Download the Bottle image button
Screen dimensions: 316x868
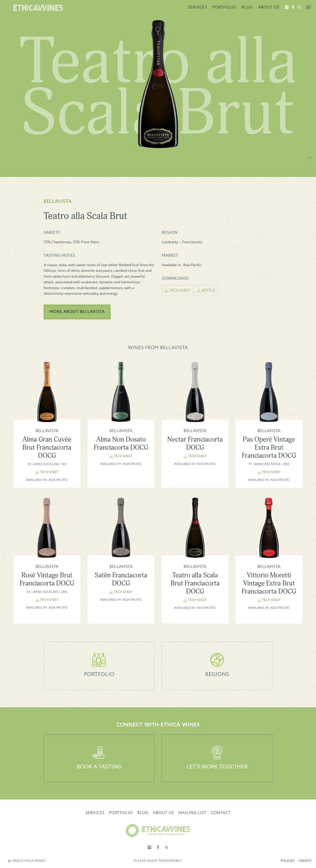[x=206, y=291]
